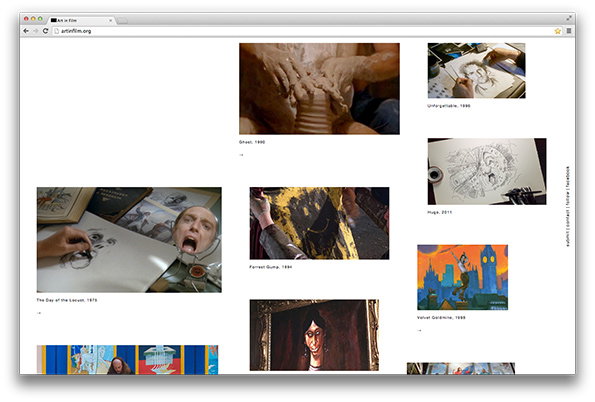The height and width of the screenshot is (402, 595).
Task: Click the address bar showing artinfilm.org
Action: (x=303, y=31)
